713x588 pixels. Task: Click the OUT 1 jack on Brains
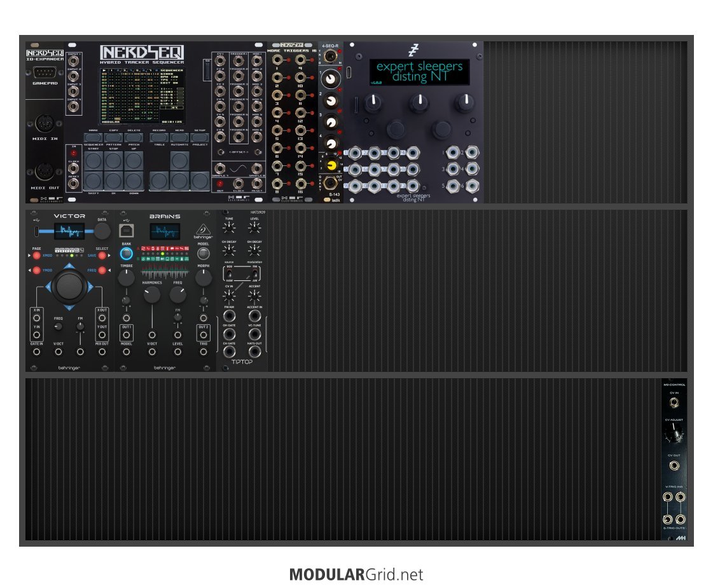(127, 335)
